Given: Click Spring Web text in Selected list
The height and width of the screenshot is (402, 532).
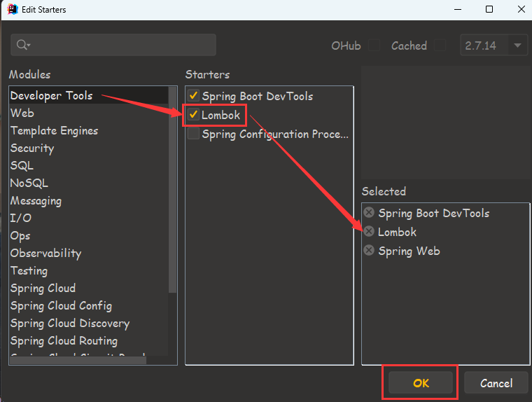Looking at the screenshot, I should 409,251.
